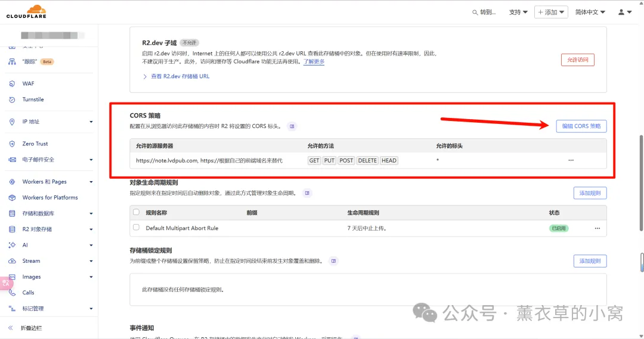Expand the Workers 和 Pages arrow
The height and width of the screenshot is (339, 644).
click(x=91, y=182)
